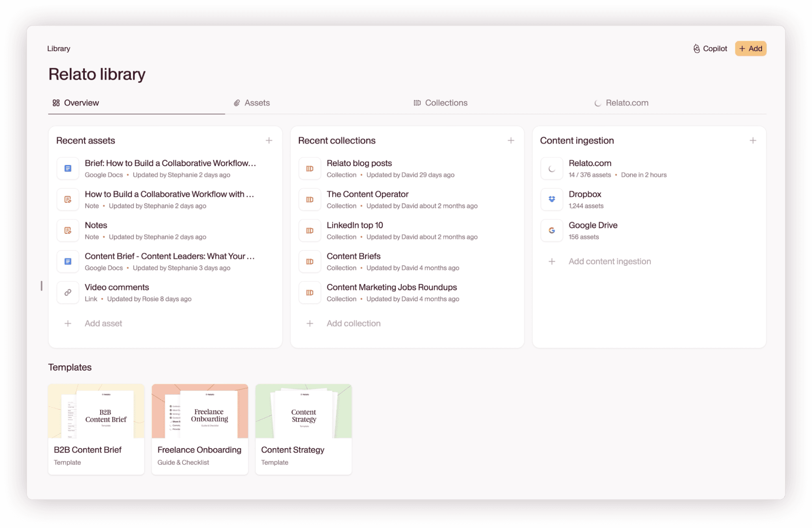The image size is (812, 528).
Task: Click plus icon in Recent collections header
Action: [x=511, y=141]
